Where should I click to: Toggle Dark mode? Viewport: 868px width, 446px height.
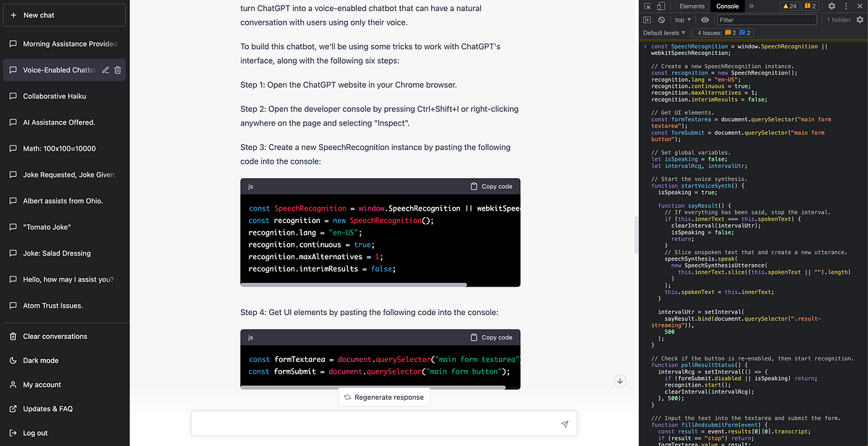(x=64, y=361)
